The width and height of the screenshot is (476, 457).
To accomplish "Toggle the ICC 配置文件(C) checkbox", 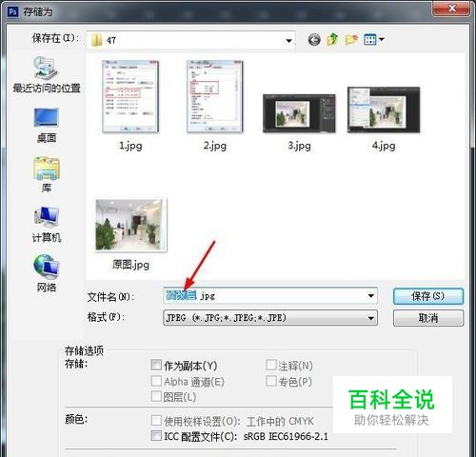I will [x=156, y=436].
